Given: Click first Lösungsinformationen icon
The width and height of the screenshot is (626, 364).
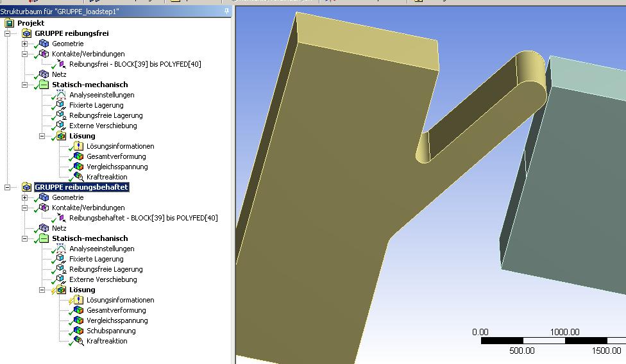Looking at the screenshot, I should [x=78, y=146].
